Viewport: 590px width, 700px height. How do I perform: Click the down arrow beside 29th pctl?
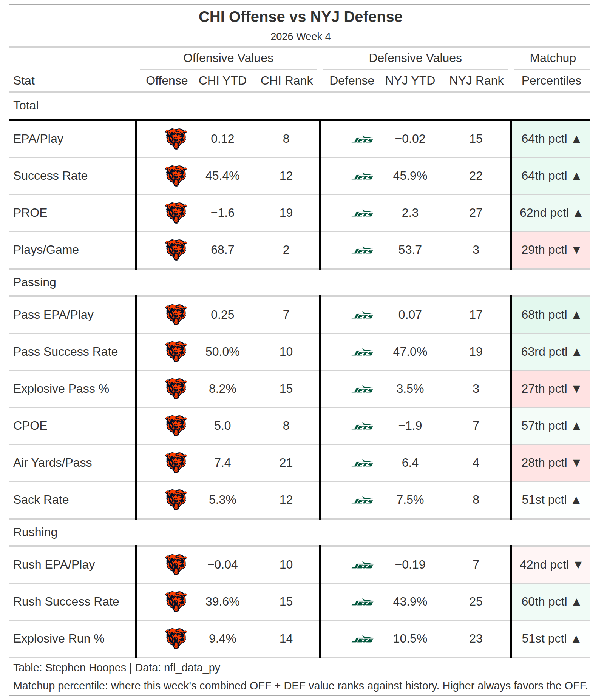click(x=576, y=250)
